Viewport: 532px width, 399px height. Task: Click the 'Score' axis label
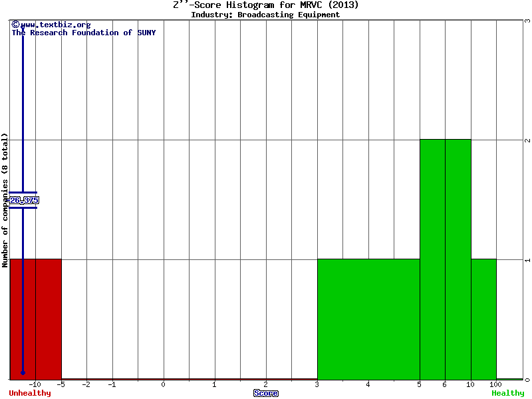point(265,393)
